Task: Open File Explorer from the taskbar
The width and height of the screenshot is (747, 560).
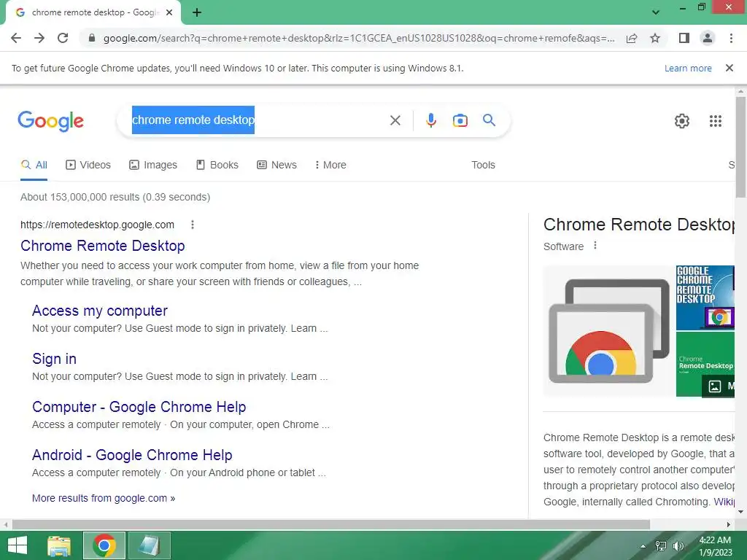Action: point(59,545)
